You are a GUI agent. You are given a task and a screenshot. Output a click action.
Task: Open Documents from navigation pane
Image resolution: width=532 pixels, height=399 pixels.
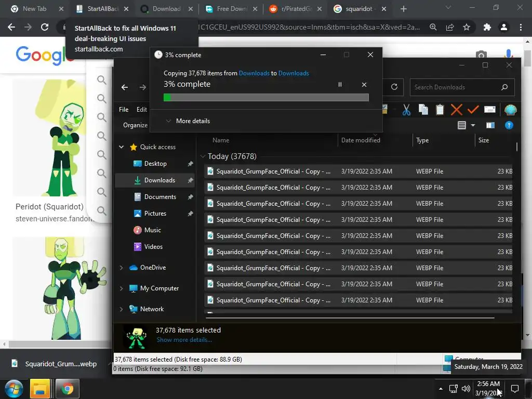point(156,197)
